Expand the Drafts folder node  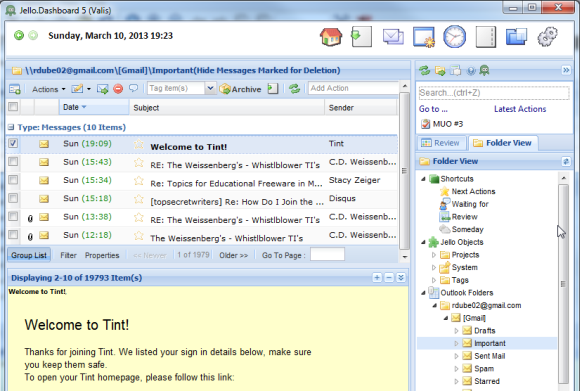(x=456, y=331)
